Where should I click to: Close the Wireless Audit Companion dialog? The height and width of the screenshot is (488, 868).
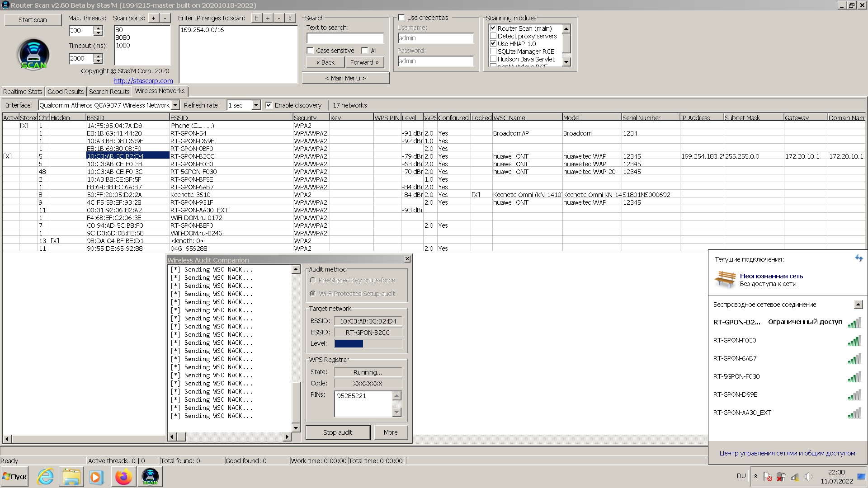tap(407, 259)
